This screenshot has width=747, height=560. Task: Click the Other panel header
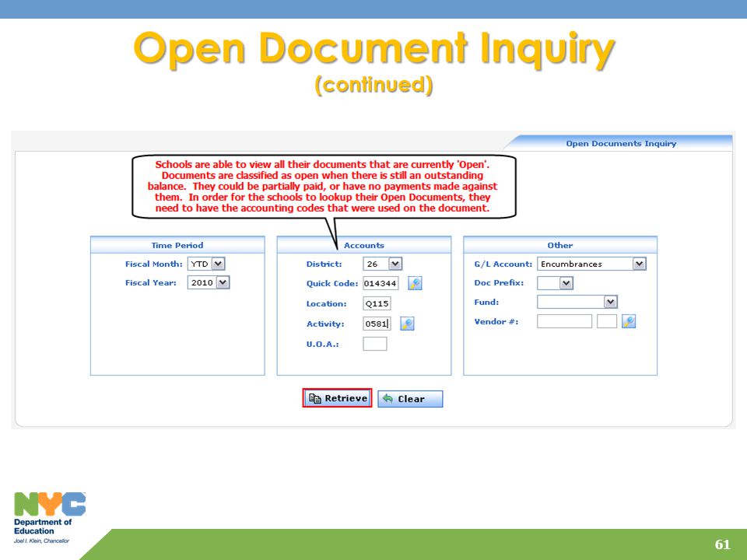pyautogui.click(x=559, y=245)
